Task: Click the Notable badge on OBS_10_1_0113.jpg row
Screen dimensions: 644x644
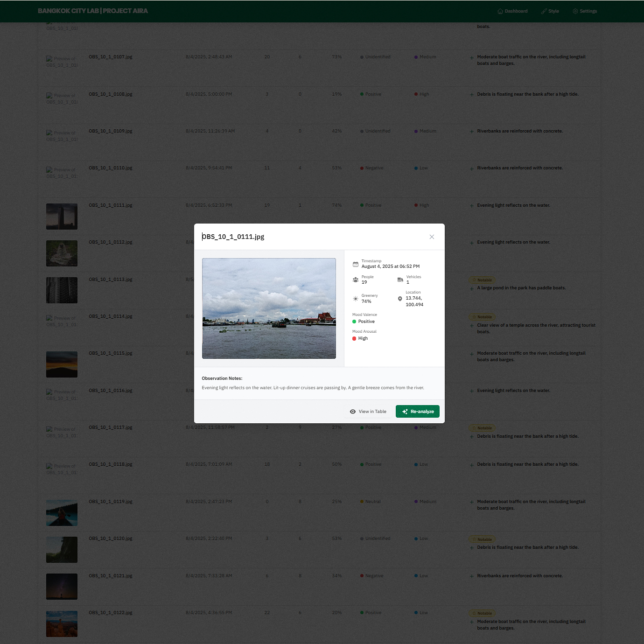Action: coord(482,280)
